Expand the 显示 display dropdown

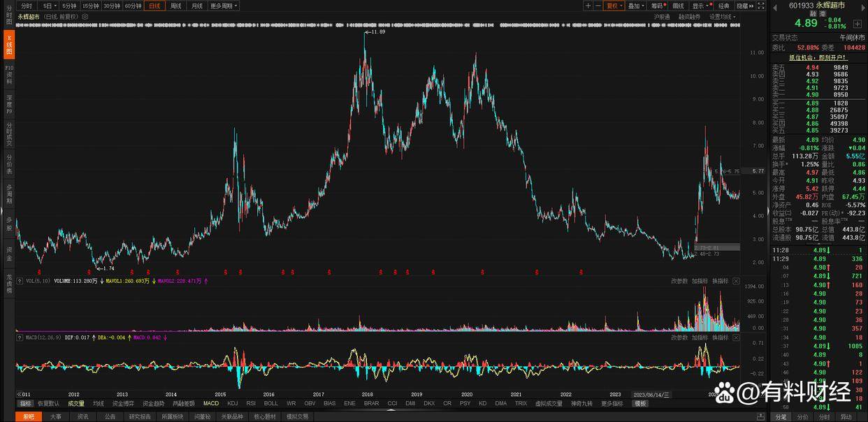[x=700, y=6]
